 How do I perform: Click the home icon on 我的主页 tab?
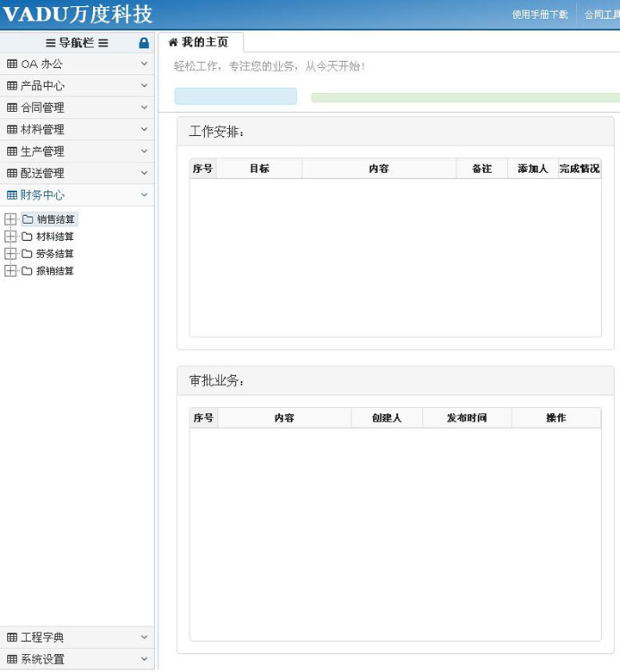(x=173, y=42)
